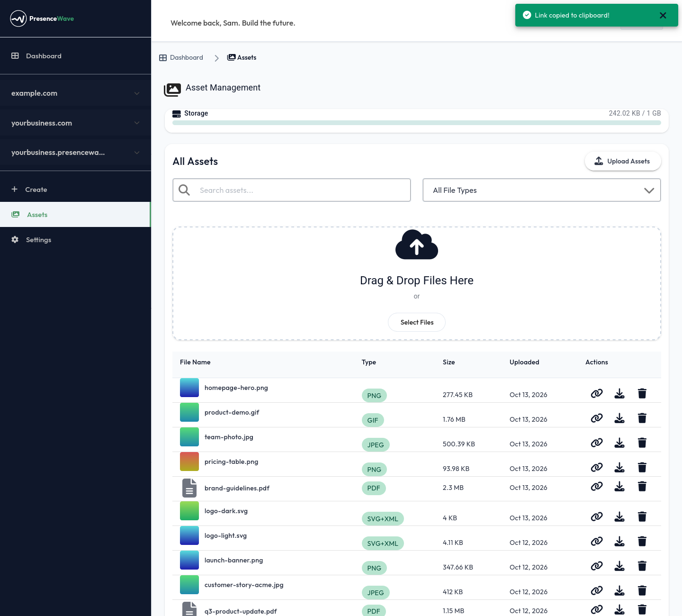
Task: Copy link for pricing-table.png
Action: [x=597, y=467]
